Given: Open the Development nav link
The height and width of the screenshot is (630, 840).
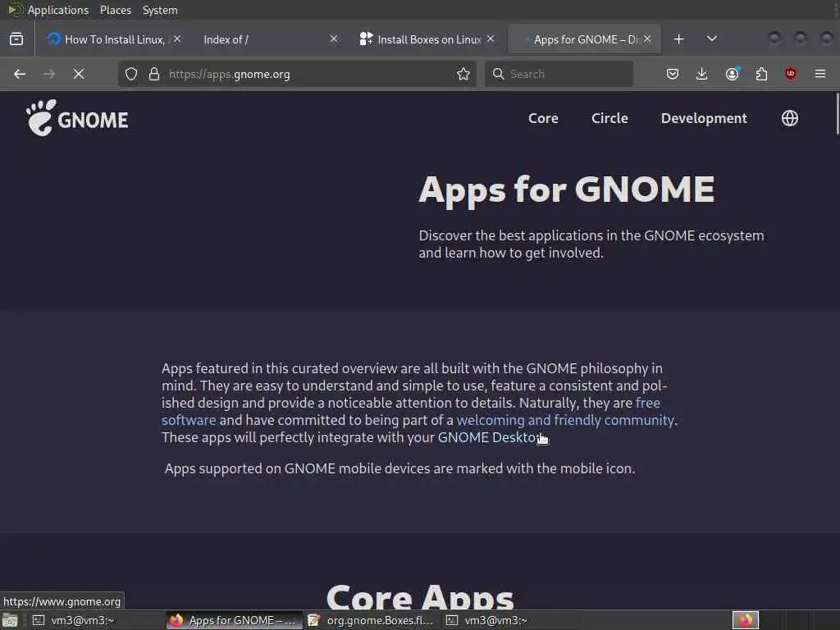Looking at the screenshot, I should (x=704, y=118).
